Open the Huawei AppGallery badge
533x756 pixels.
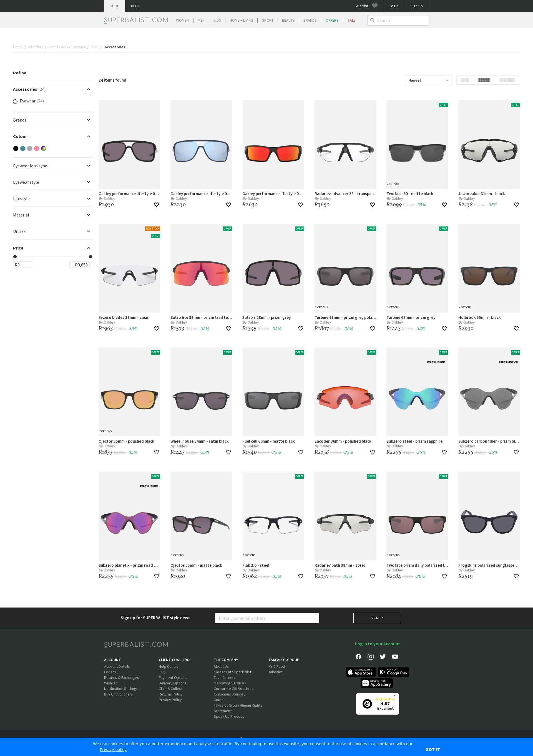pyautogui.click(x=377, y=683)
